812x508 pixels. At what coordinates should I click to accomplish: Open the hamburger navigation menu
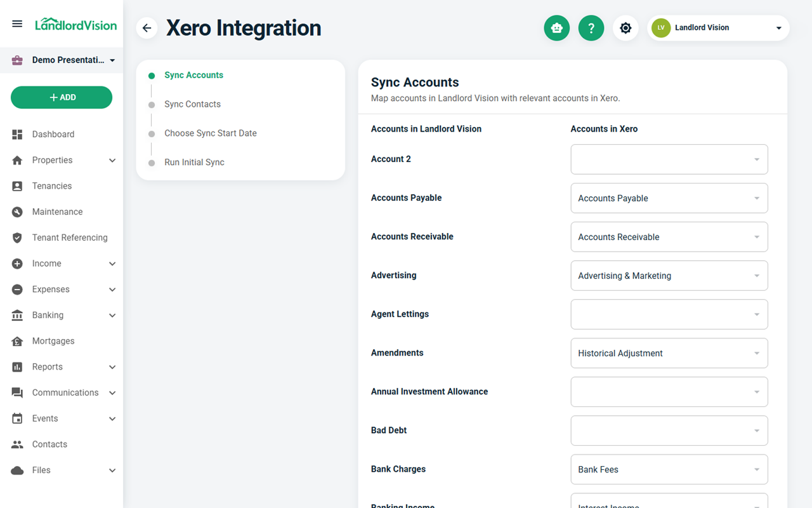(17, 24)
